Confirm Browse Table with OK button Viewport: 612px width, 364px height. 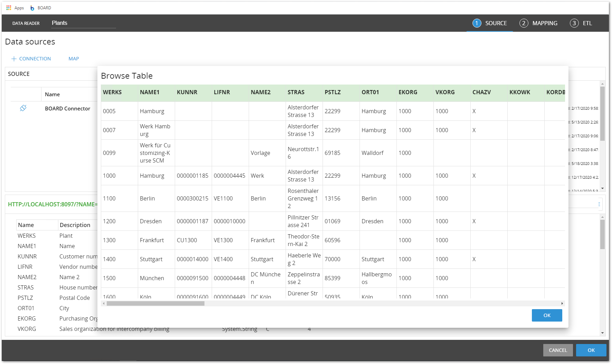[x=547, y=315]
